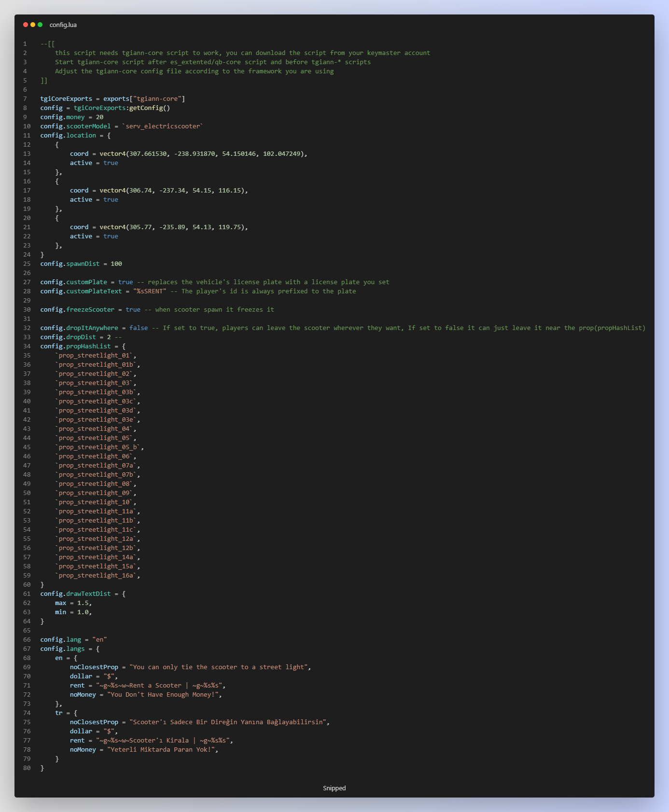Click 'config.langs = {' line
The height and width of the screenshot is (812, 669).
click(70, 649)
